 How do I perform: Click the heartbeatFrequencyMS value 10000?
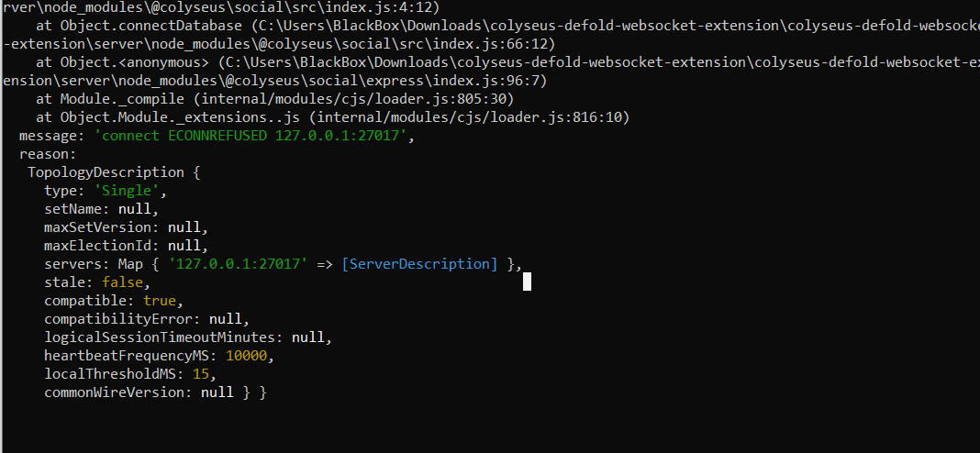246,356
